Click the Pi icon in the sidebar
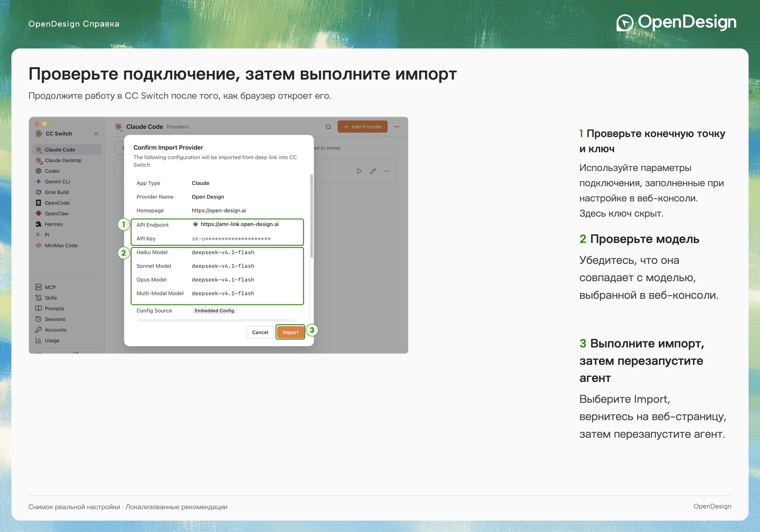This screenshot has width=760, height=532. (38, 235)
